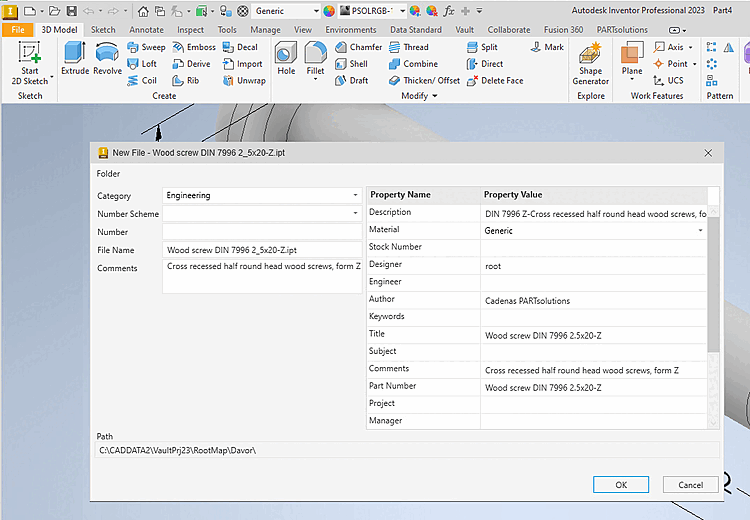Open the File menu tab
Image resolution: width=750 pixels, height=520 pixels.
click(x=18, y=30)
